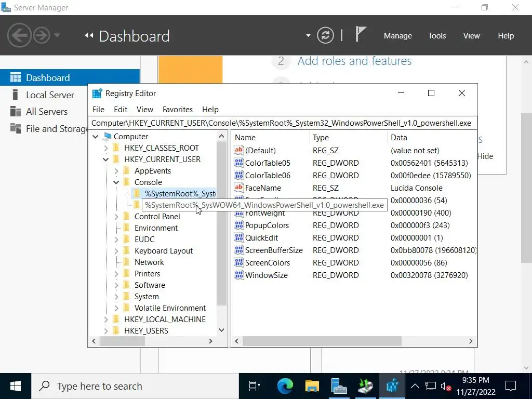Open the Registry Editor View menu

point(145,110)
